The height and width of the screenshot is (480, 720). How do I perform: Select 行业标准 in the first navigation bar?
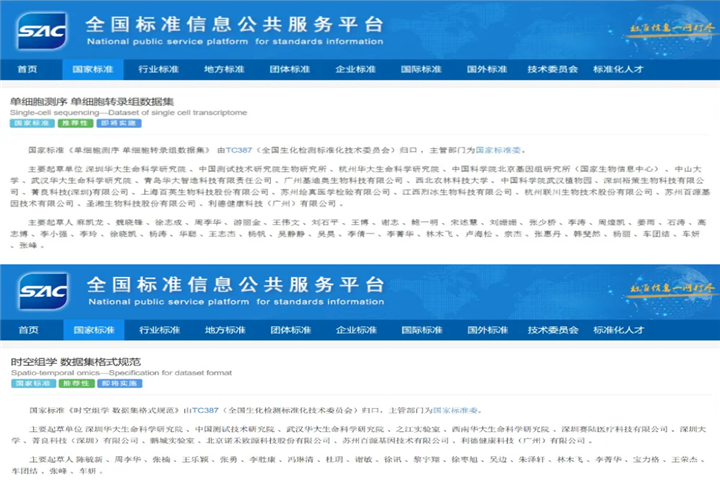coord(158,70)
